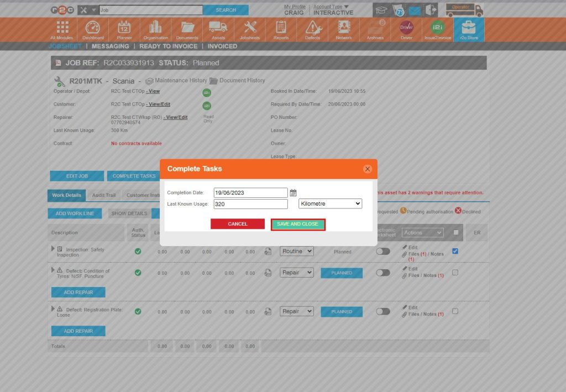Switch to the Audit Trail tab
Screen dimensions: 566x392
[x=103, y=195]
